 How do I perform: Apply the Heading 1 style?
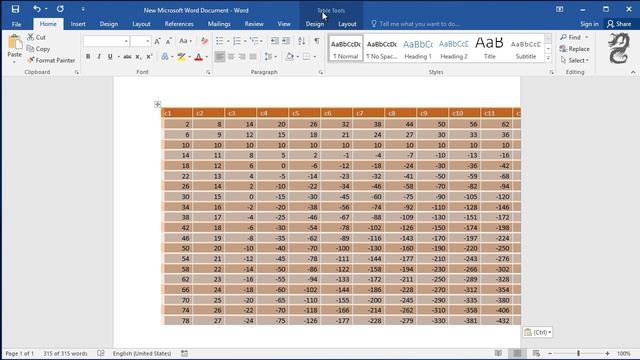click(x=418, y=49)
